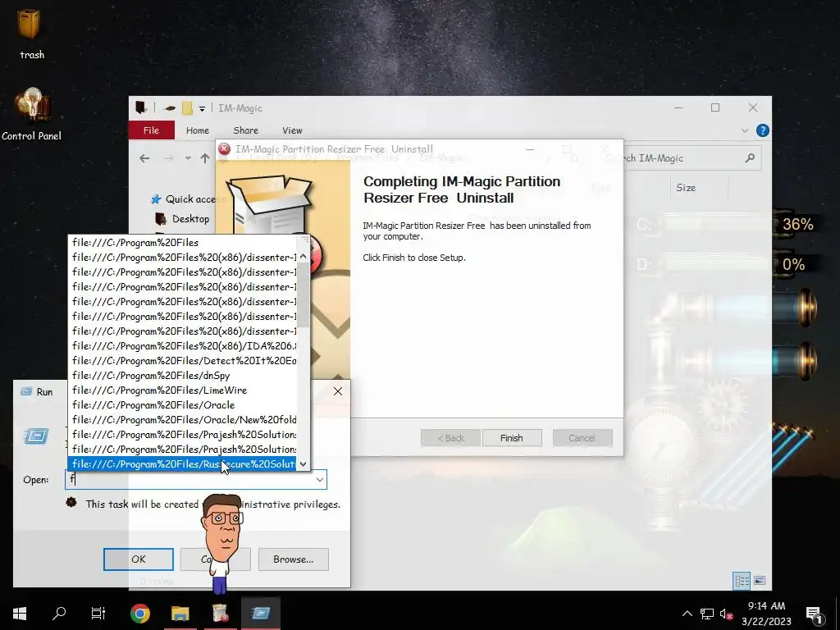This screenshot has width=840, height=630.
Task: Open File Explorer taskbar icon
Action: click(x=180, y=614)
